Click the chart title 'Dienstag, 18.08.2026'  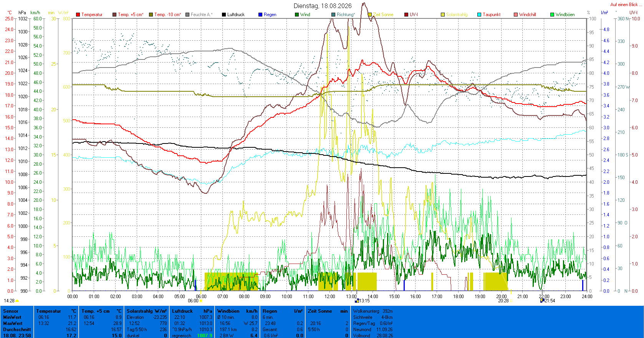click(323, 6)
